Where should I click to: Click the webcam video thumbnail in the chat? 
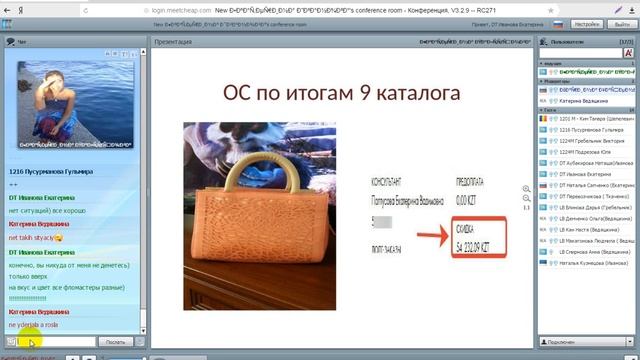click(75, 104)
